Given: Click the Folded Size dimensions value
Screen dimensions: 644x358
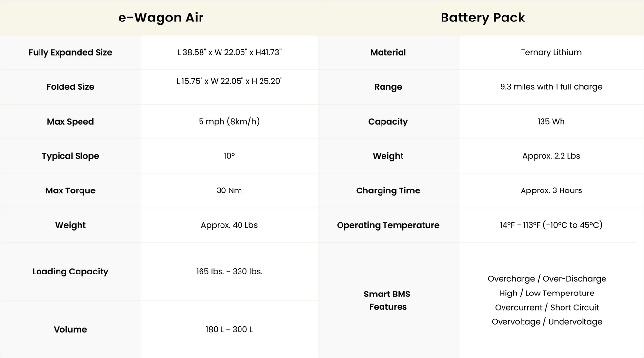Looking at the screenshot, I should click(229, 81).
